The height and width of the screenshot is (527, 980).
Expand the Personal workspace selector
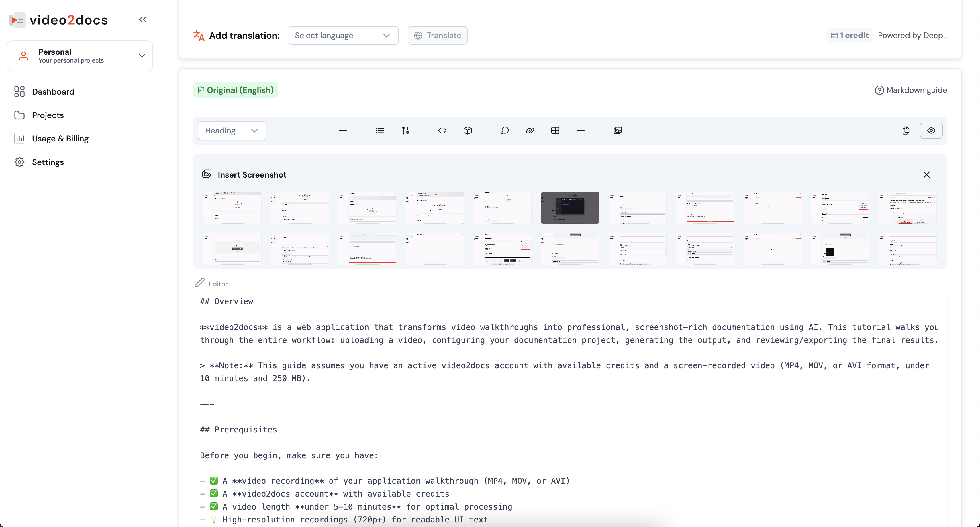[80, 56]
